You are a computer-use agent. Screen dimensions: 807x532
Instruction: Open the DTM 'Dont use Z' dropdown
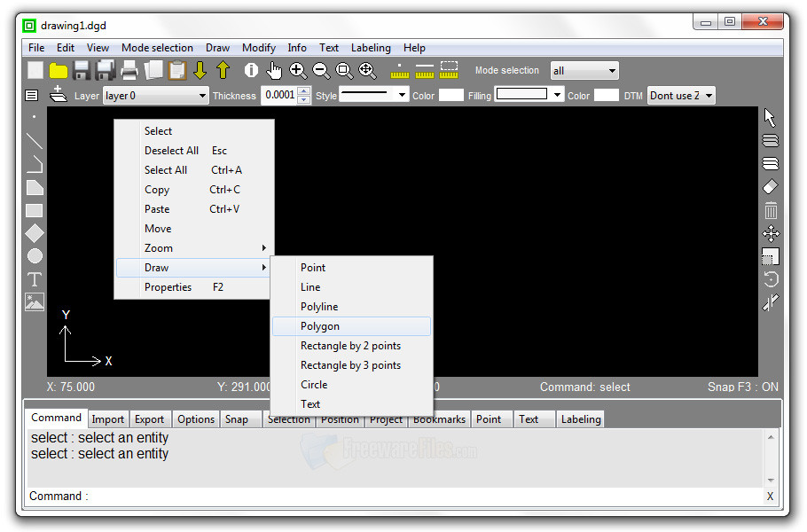pos(681,96)
